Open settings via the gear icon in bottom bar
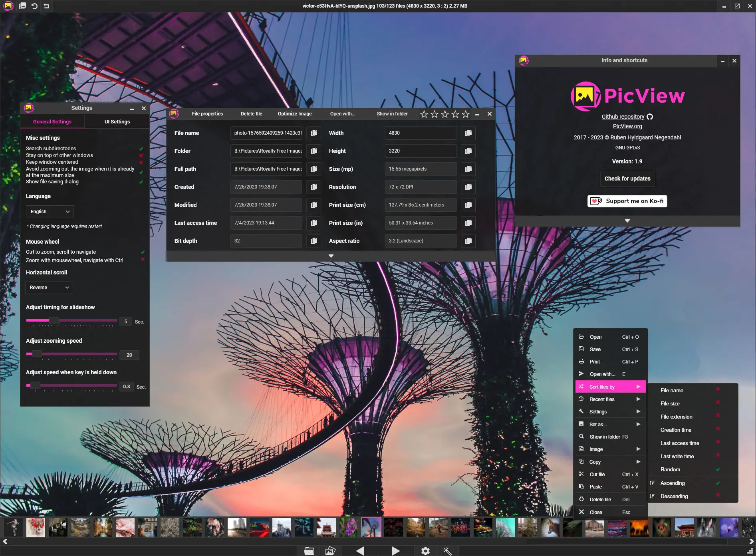This screenshot has height=556, width=756. coord(425,551)
